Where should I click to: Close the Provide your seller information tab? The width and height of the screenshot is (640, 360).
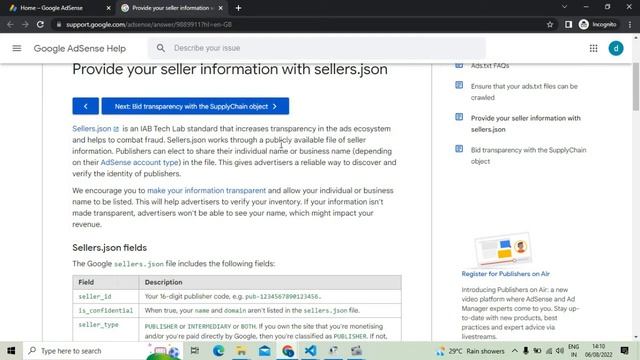pyautogui.click(x=220, y=8)
